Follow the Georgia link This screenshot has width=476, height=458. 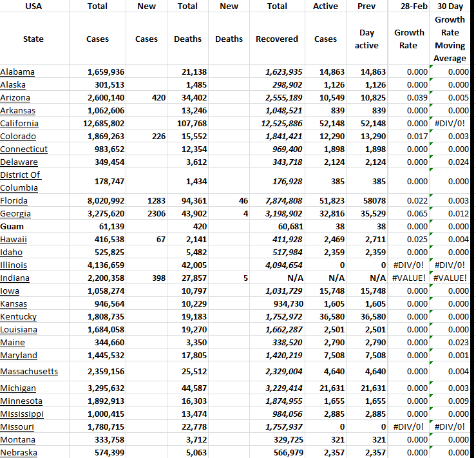(x=15, y=213)
